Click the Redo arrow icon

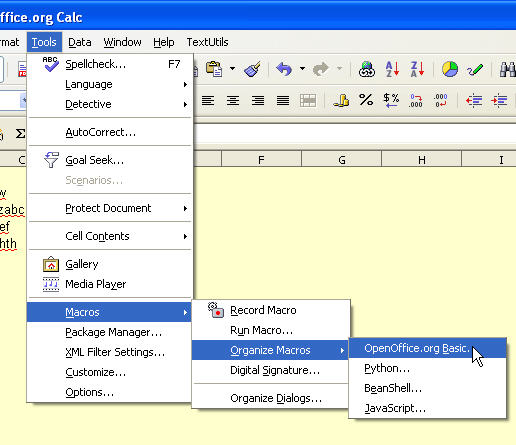point(321,69)
